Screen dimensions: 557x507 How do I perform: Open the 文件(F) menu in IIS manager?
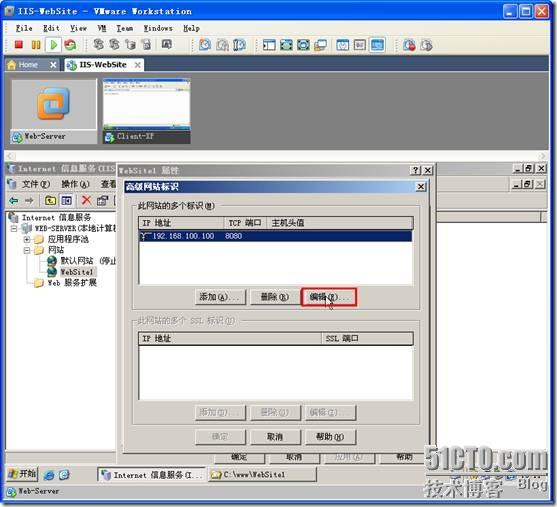point(35,184)
